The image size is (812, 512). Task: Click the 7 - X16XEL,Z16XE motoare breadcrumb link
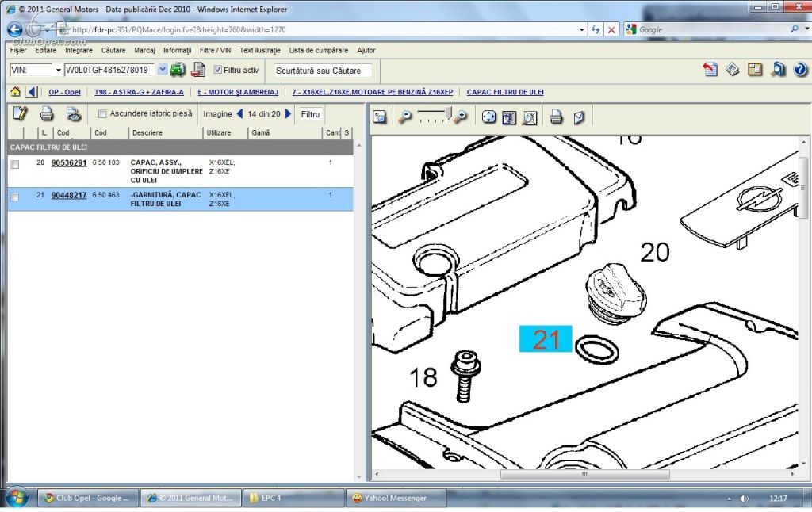pos(373,92)
